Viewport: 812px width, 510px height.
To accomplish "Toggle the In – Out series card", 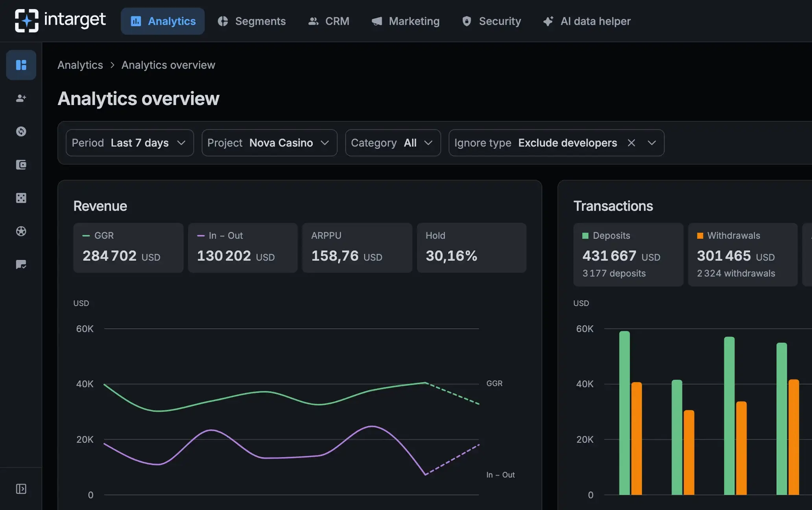I will [243, 248].
